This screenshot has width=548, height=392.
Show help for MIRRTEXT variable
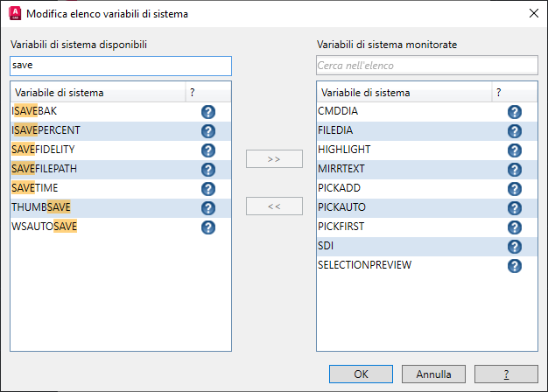515,170
